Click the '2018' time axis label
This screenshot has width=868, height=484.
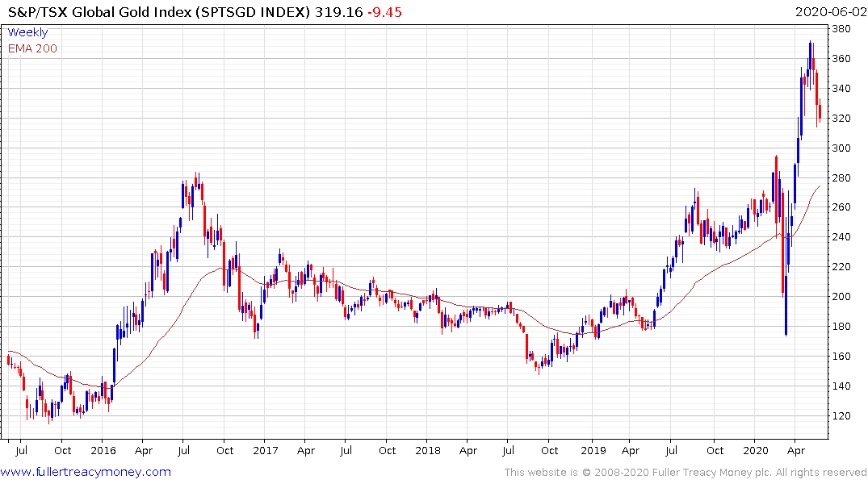point(428,451)
